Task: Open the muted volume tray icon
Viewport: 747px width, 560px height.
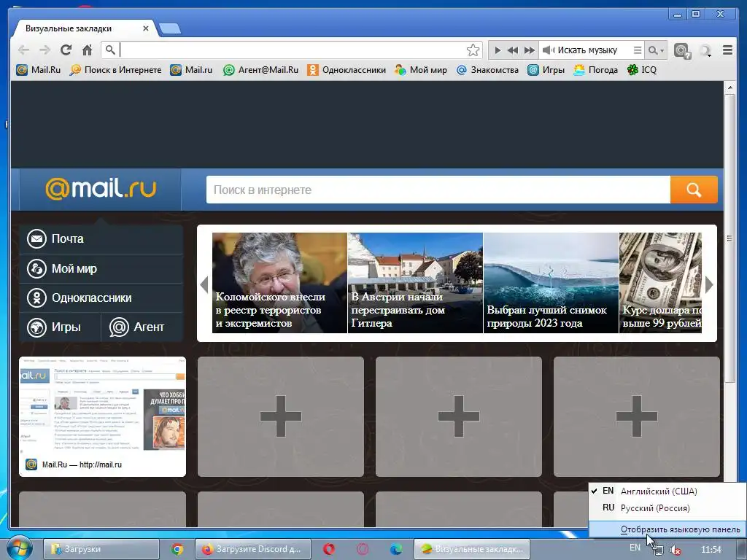Action: pos(675,550)
